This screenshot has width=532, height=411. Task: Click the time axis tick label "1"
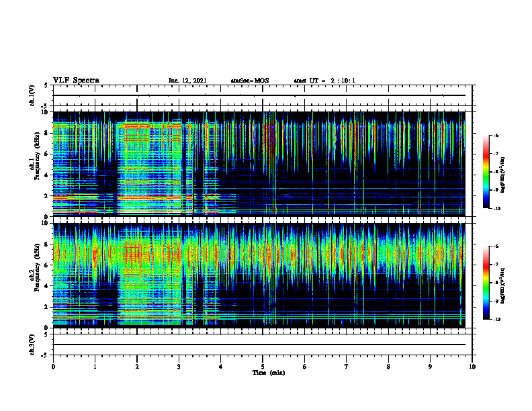[95, 367]
